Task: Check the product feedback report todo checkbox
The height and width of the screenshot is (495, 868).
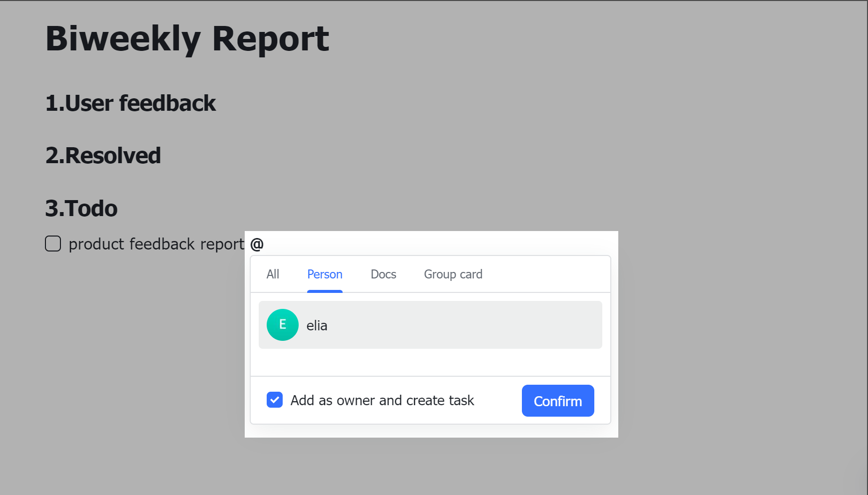Action: [52, 244]
